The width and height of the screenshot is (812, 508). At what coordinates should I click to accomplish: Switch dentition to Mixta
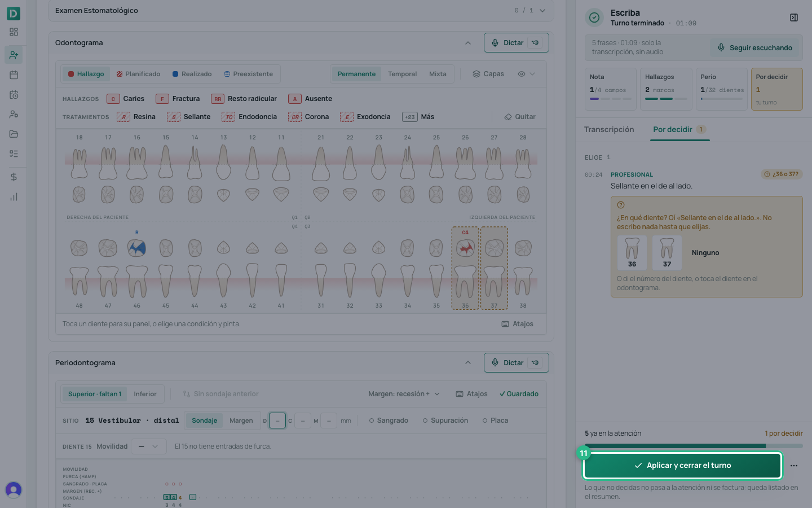click(x=438, y=74)
